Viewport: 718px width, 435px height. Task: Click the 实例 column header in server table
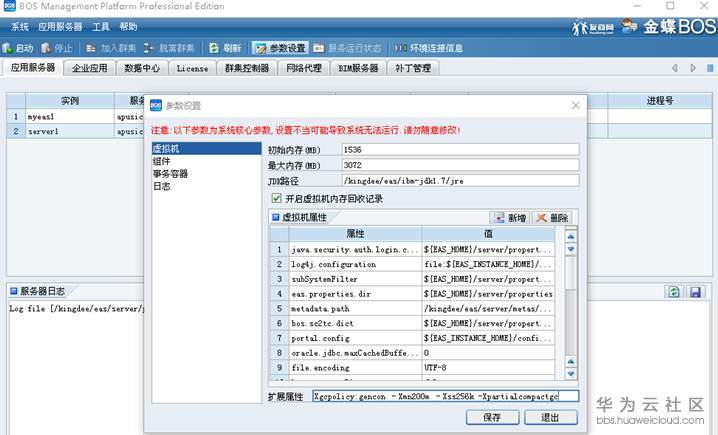tap(70, 100)
